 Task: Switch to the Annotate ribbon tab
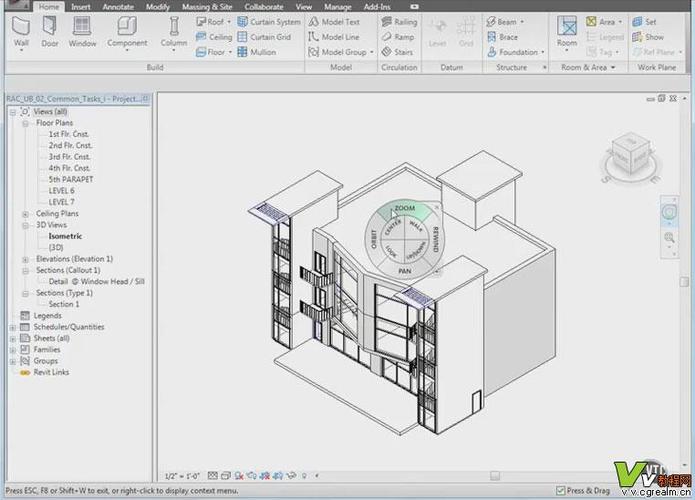tap(117, 6)
